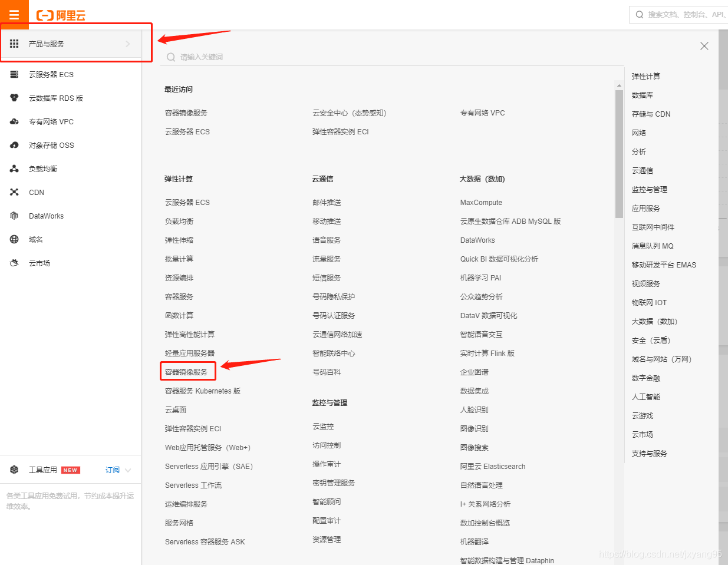The width and height of the screenshot is (728, 565).
Task: Open 函数计算 link
Action: 179,316
